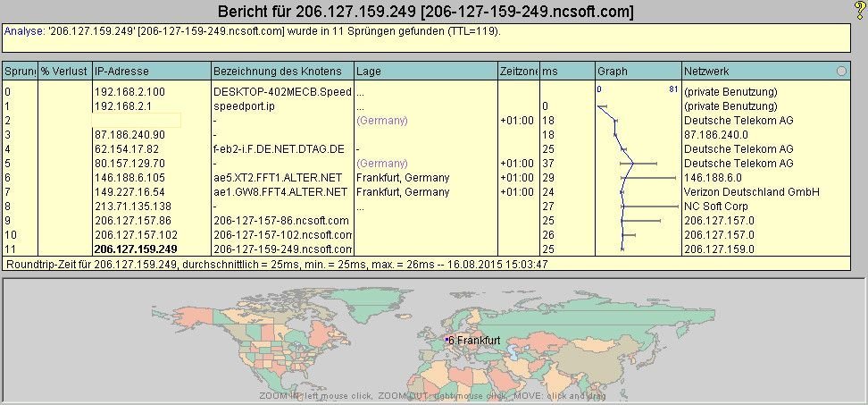Click network entry 146.188.6.0
Image resolution: width=868 pixels, height=405 pixels.
pyautogui.click(x=713, y=178)
